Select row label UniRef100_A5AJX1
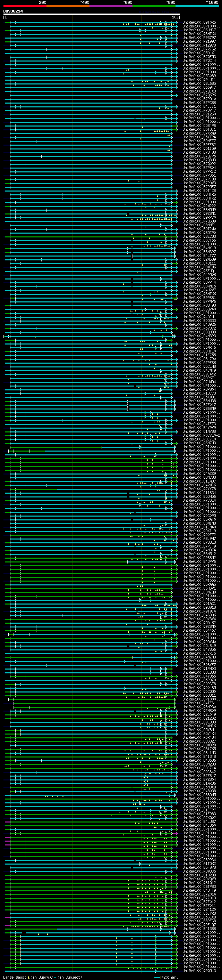The width and height of the screenshot is (222, 980). tap(199, 53)
